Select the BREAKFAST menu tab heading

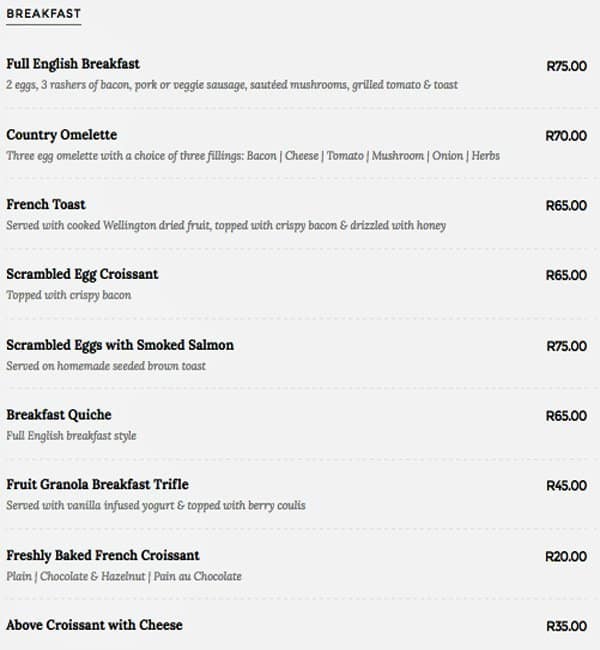pyautogui.click(x=44, y=14)
